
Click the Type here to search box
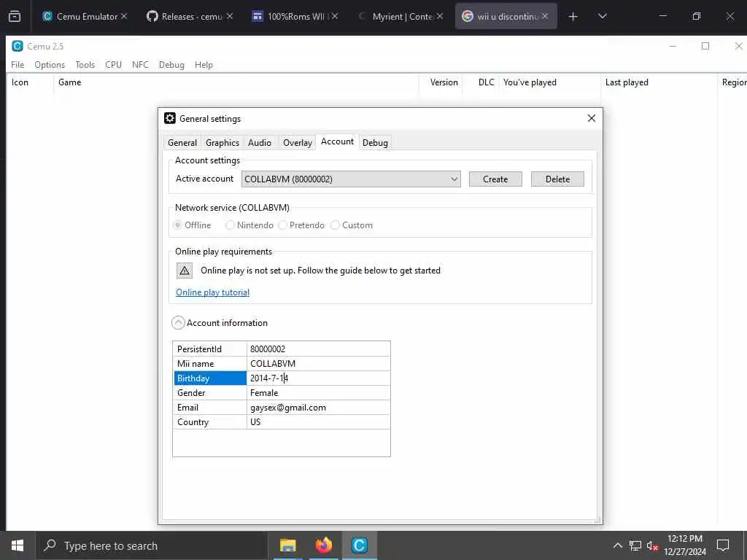152,545
